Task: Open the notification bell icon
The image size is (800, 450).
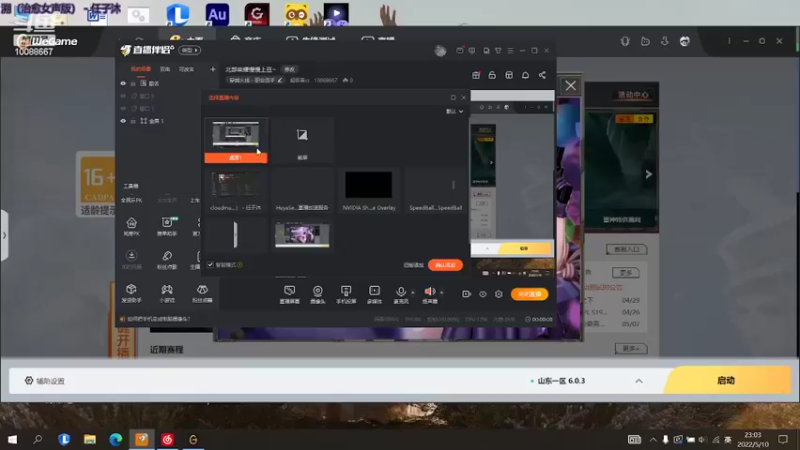Action: [525, 75]
